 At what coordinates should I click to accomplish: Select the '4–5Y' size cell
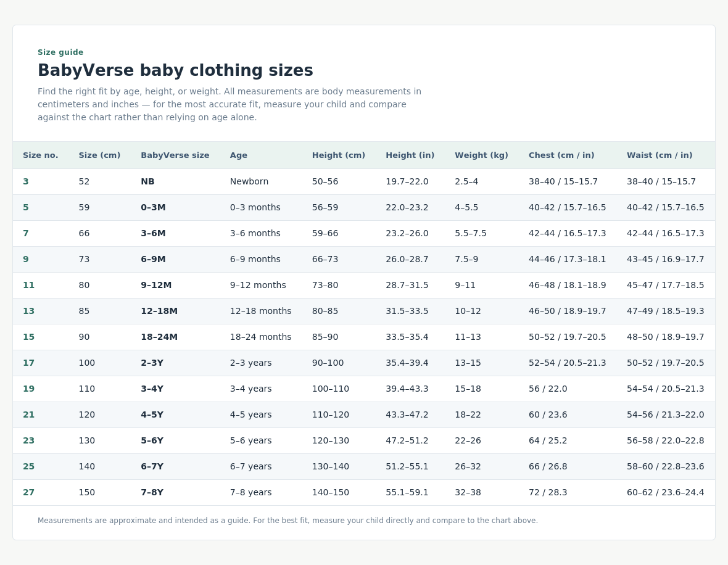coord(152,416)
